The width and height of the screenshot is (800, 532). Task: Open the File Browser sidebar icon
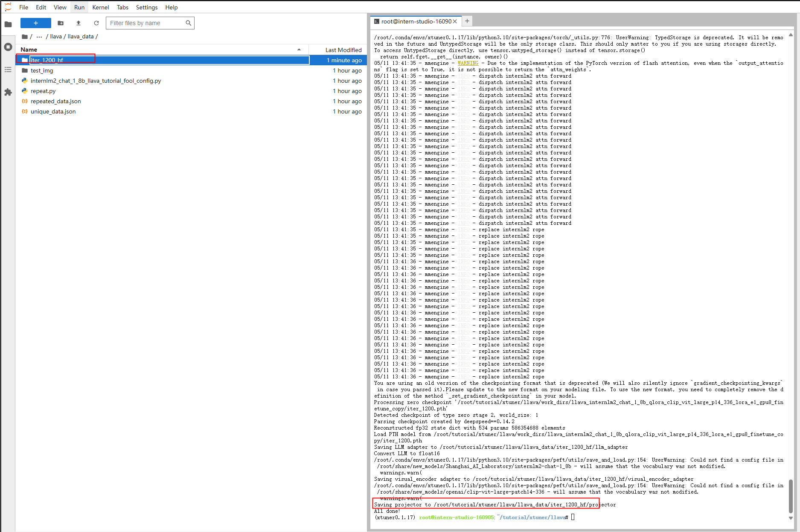pyautogui.click(x=8, y=25)
